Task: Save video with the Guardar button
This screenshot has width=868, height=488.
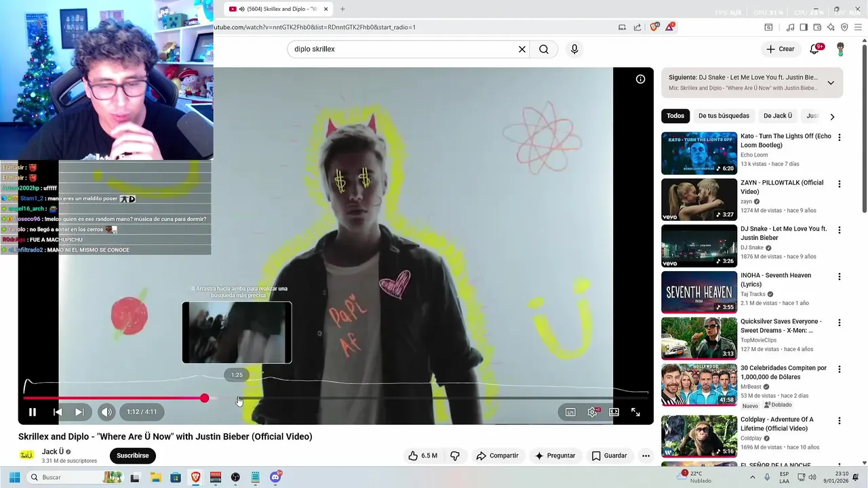Action: click(608, 455)
